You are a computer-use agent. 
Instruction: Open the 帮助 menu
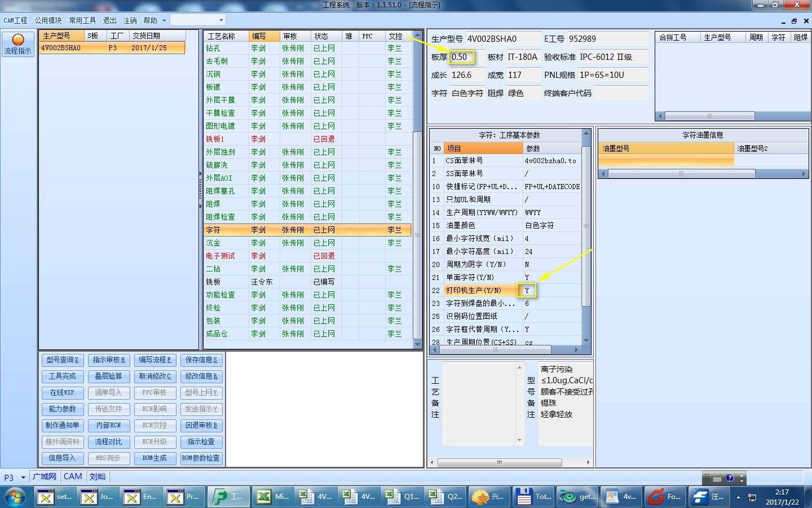point(150,20)
